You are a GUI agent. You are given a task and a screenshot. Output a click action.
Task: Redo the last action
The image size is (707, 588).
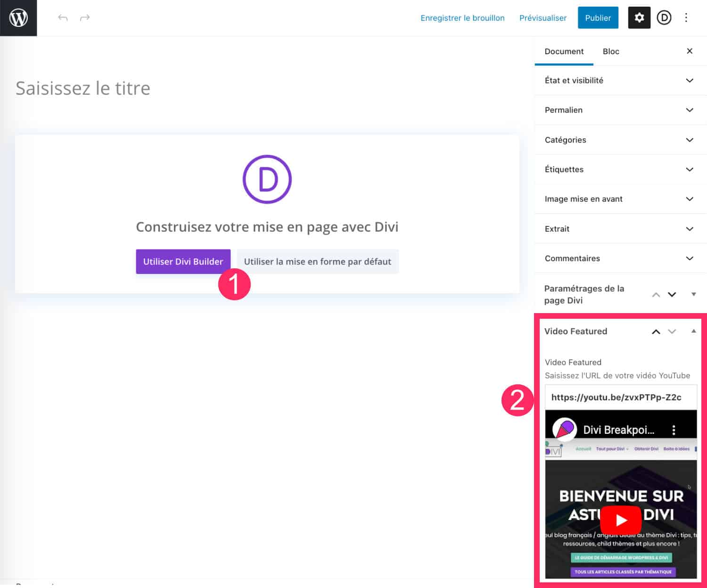85,18
